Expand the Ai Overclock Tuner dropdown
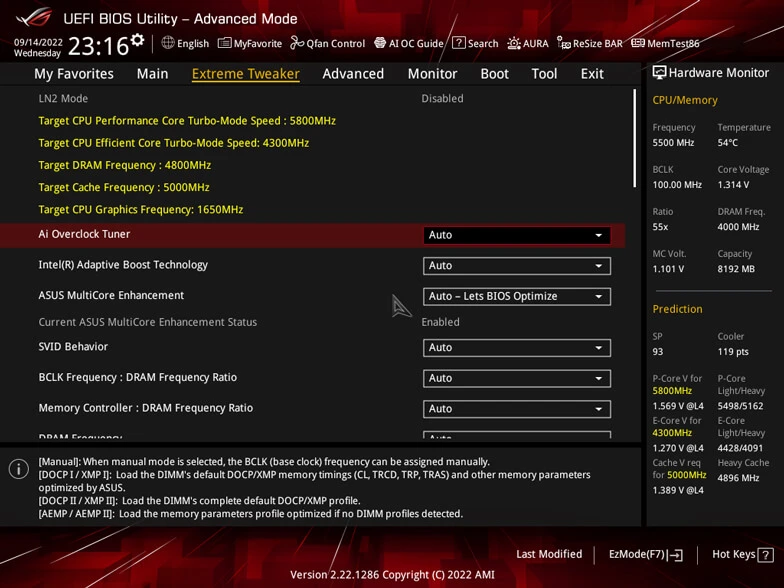Image resolution: width=784 pixels, height=588 pixels. [x=516, y=235]
